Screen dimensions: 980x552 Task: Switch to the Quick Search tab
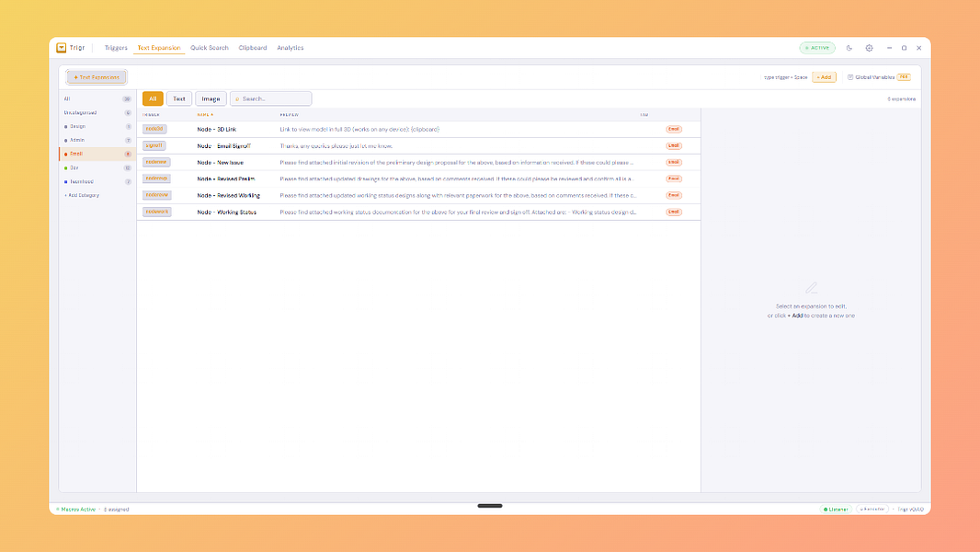pos(210,48)
